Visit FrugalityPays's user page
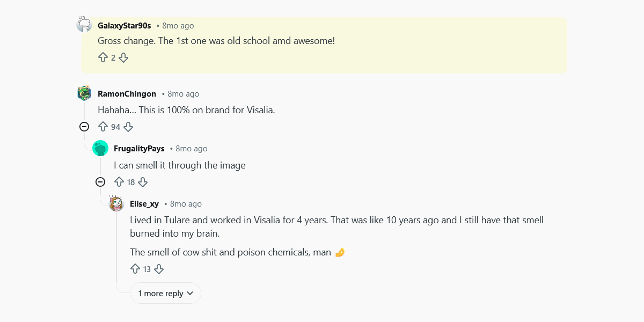The image size is (644, 322). [x=139, y=148]
